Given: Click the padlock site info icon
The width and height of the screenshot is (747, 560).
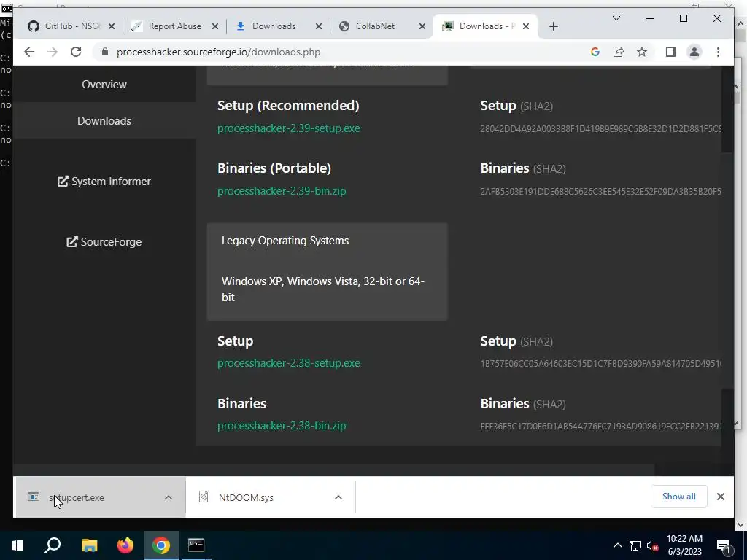Looking at the screenshot, I should (x=105, y=52).
